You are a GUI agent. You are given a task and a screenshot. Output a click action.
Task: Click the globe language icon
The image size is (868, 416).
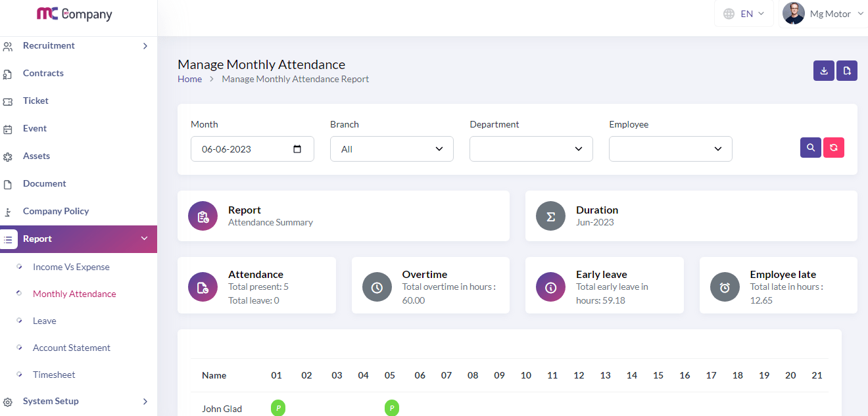coord(729,14)
